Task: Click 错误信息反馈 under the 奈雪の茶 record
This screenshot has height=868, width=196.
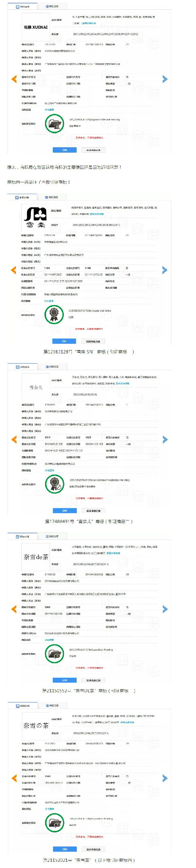Action: (93, 849)
